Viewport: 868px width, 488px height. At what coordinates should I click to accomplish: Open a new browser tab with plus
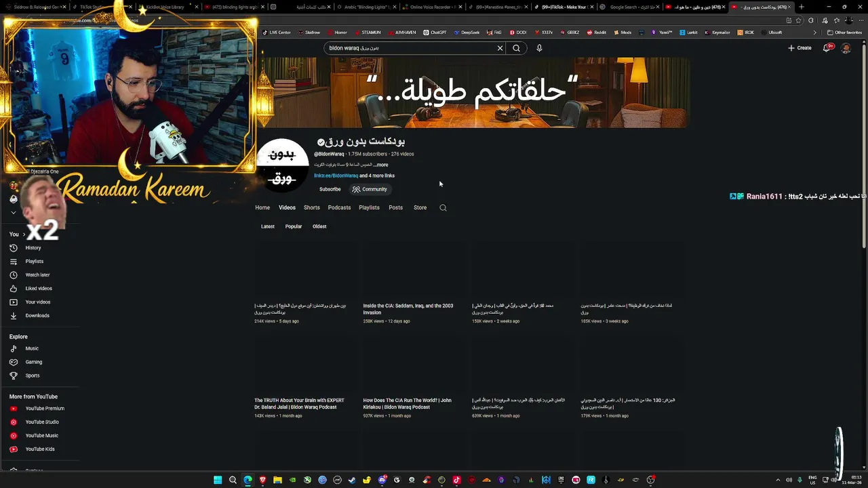point(802,7)
